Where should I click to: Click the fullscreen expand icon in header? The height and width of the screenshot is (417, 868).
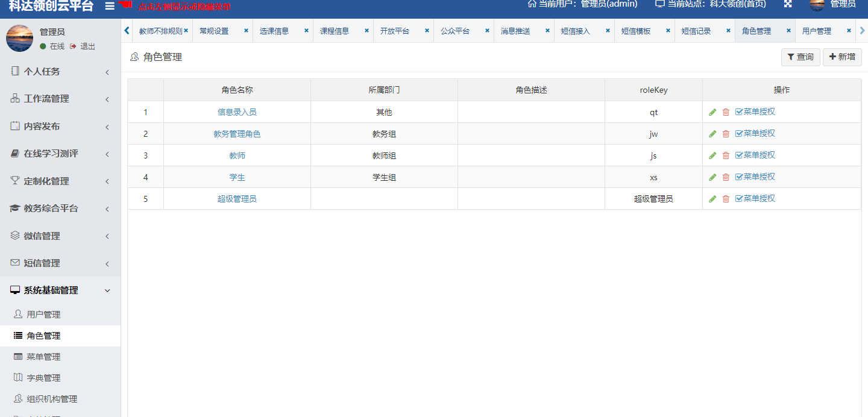click(788, 4)
